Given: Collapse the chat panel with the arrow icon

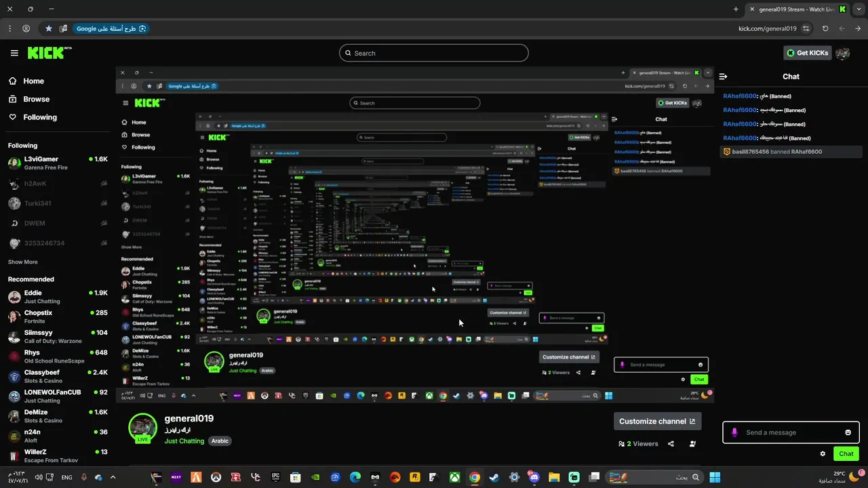Looking at the screenshot, I should (723, 77).
